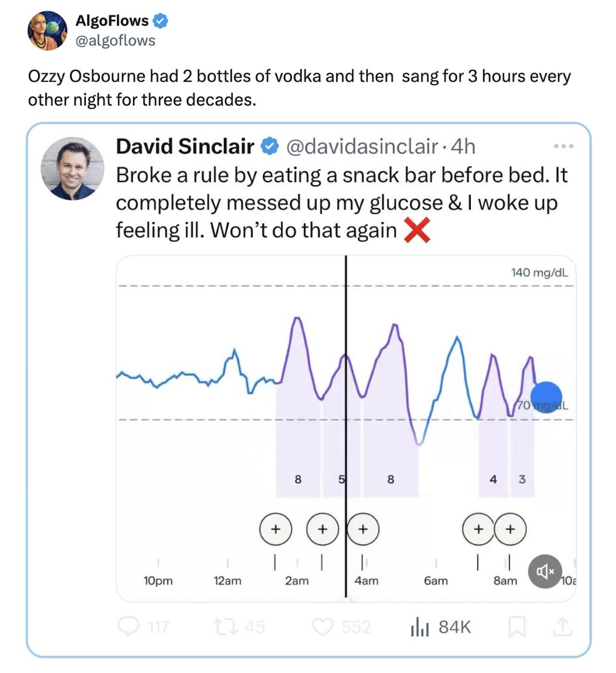Click the last plus marker near 8am
616x673 pixels.
click(x=510, y=529)
